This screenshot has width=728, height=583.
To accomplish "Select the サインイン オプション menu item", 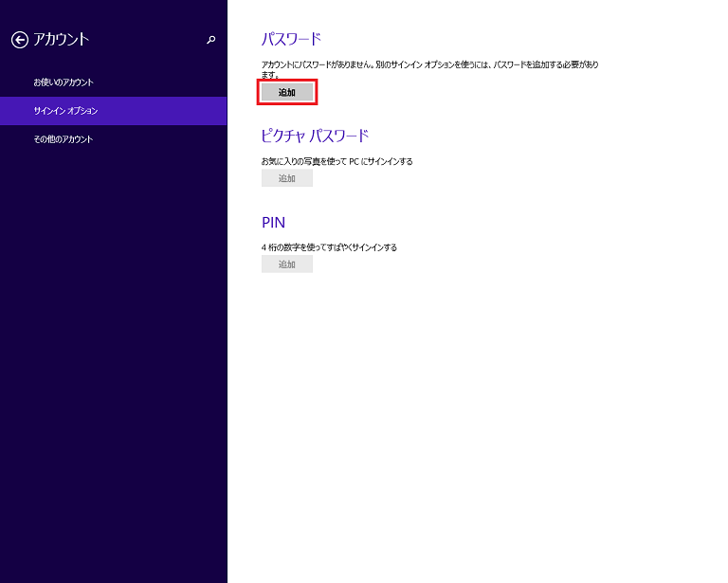I will (65, 111).
